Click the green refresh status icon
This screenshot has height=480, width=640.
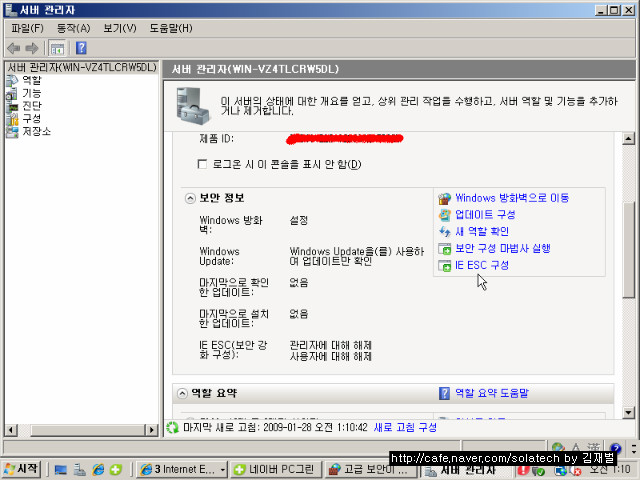173,427
